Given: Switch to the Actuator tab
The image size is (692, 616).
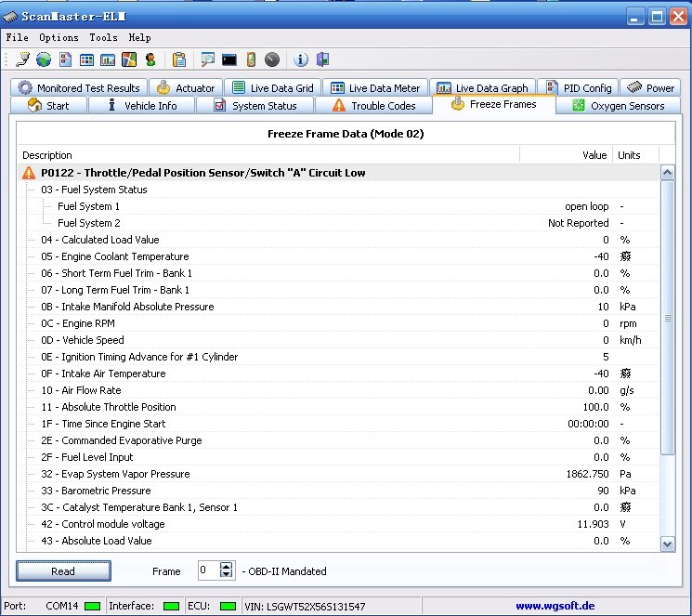Looking at the screenshot, I should [x=186, y=88].
